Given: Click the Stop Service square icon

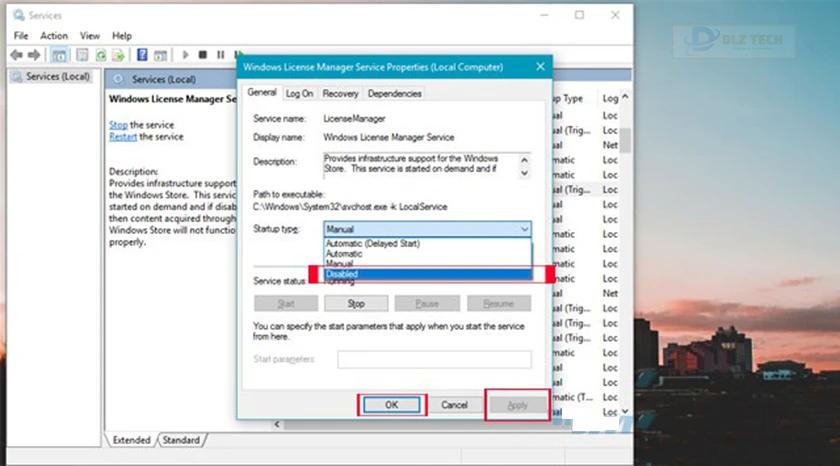Looking at the screenshot, I should tap(202, 55).
